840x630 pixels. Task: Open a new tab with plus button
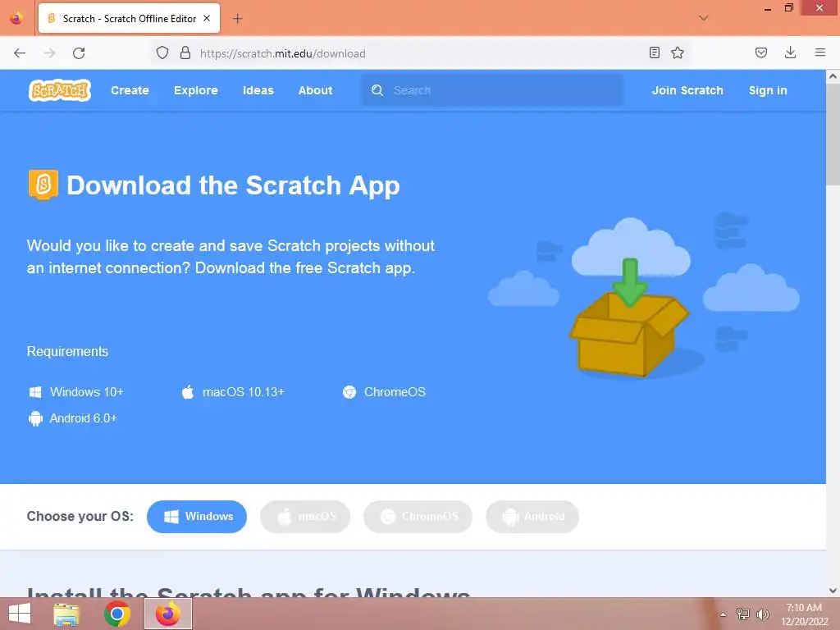238,19
